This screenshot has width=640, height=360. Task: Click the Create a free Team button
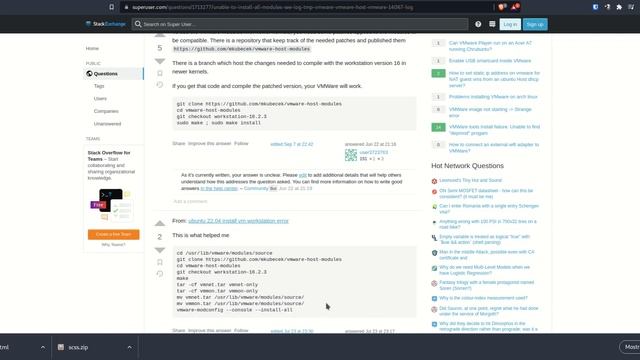(113, 234)
